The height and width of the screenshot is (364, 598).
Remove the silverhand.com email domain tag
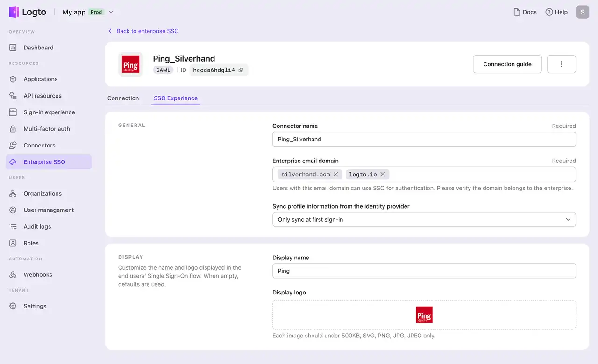point(335,174)
